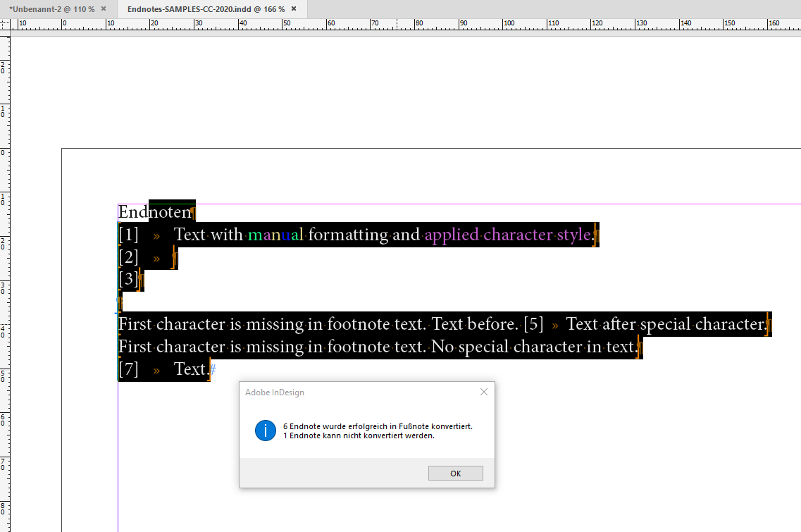The image size is (801, 532).
Task: Close the Endnotes-SAMPLES-CC-2020.indd document tab
Action: [294, 10]
